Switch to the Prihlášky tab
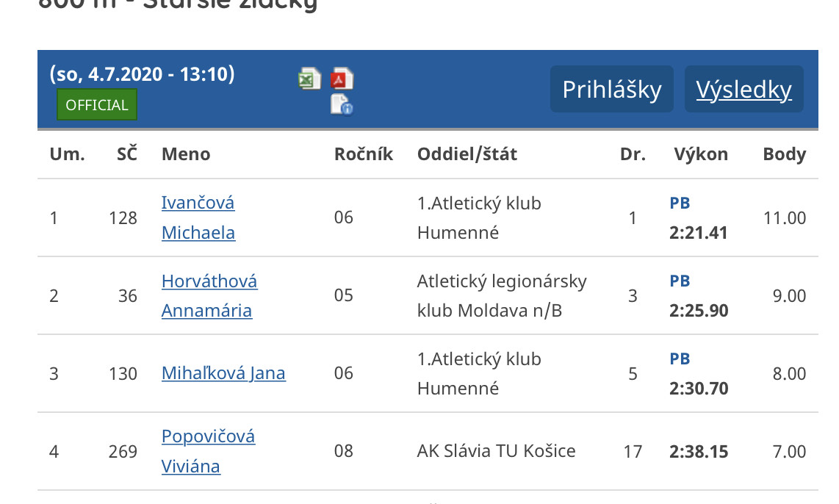Viewport: 839px width, 504px height. [x=611, y=90]
